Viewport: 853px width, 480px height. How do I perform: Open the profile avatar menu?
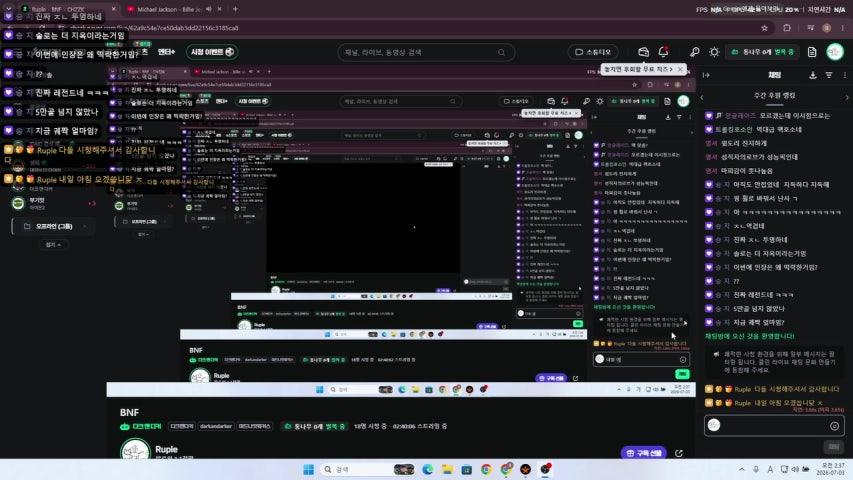click(835, 52)
